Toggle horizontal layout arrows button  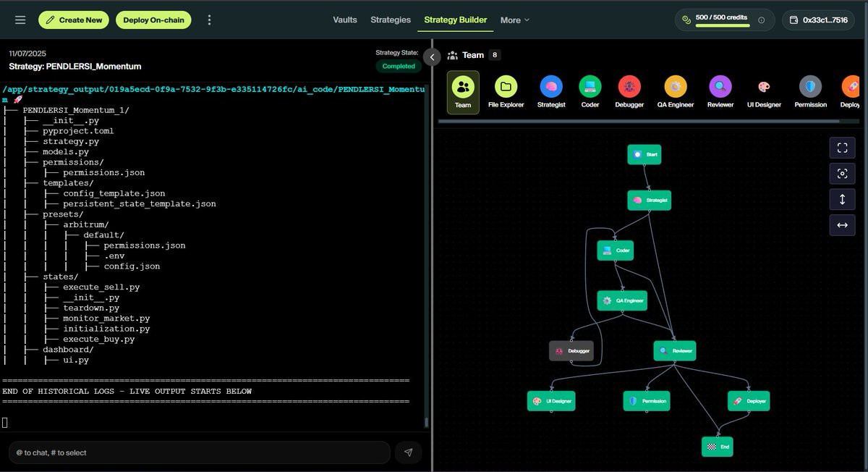pyautogui.click(x=842, y=225)
